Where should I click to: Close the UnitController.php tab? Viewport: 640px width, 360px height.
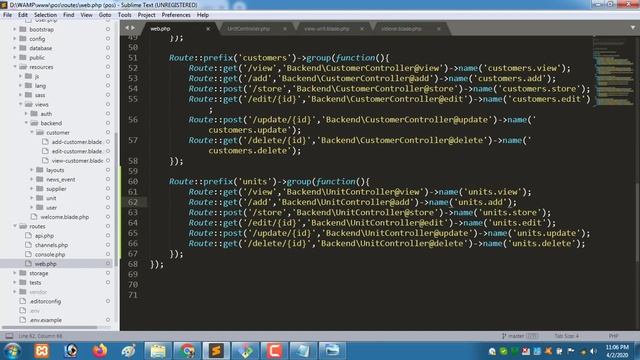coord(285,29)
